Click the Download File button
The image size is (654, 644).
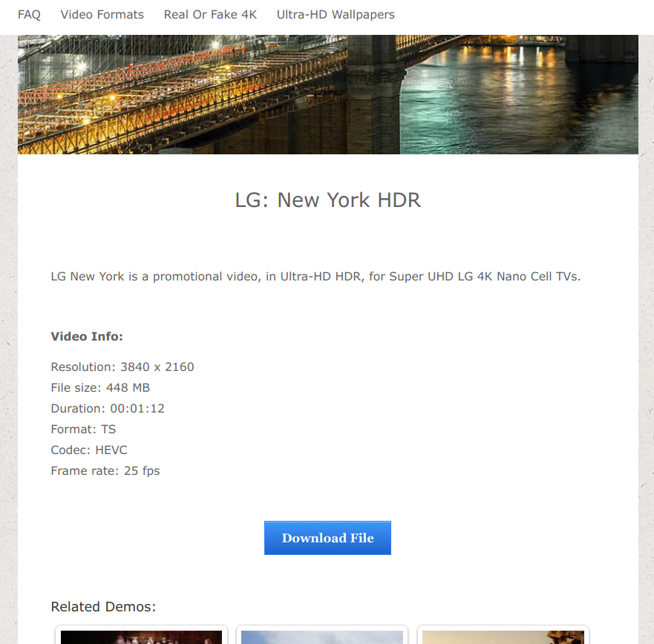click(327, 538)
